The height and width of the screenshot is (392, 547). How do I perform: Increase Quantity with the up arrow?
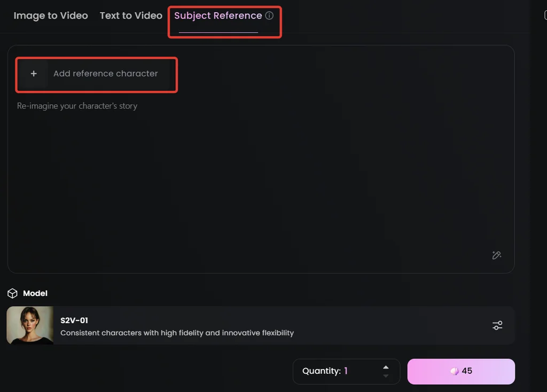[x=386, y=367]
